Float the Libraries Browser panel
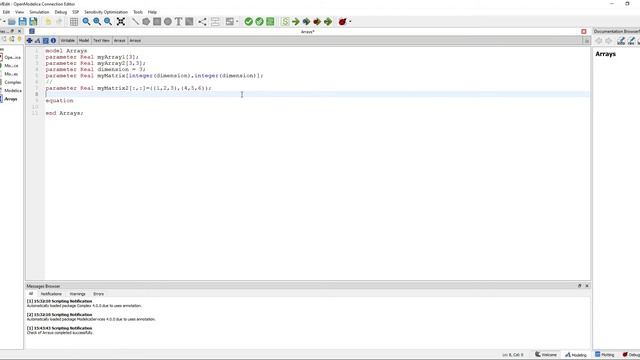Screen dimensions: 640x360 12,31
